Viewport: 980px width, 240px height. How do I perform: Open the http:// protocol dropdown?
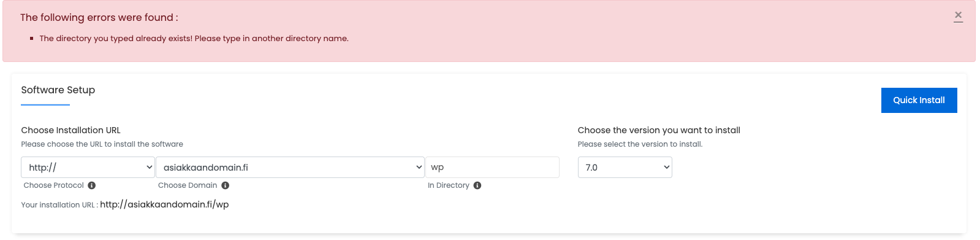[88, 167]
